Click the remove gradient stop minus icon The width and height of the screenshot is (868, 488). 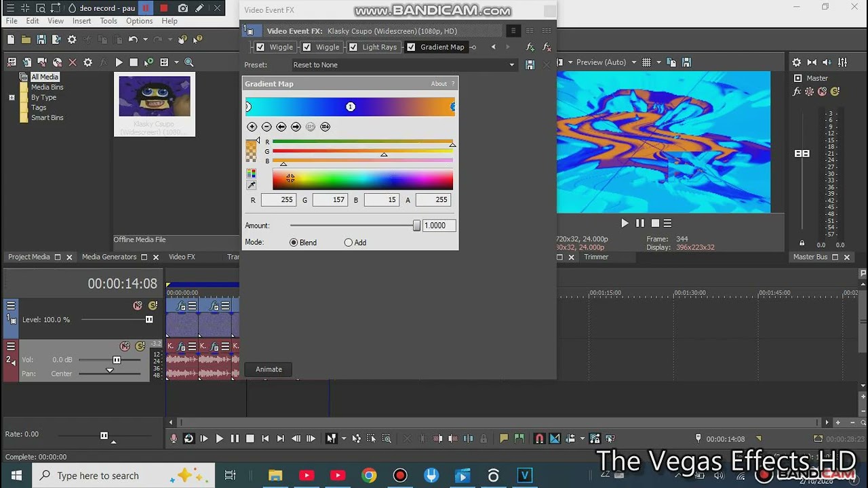point(267,127)
